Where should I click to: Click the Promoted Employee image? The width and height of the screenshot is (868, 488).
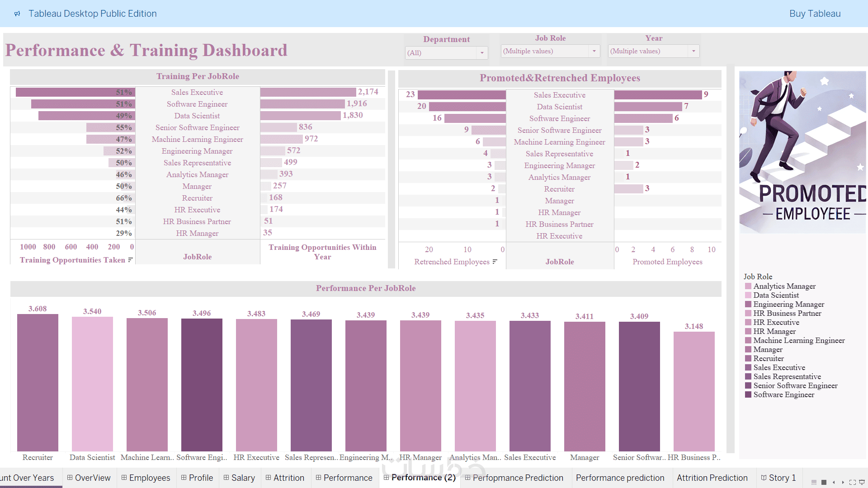(x=802, y=152)
